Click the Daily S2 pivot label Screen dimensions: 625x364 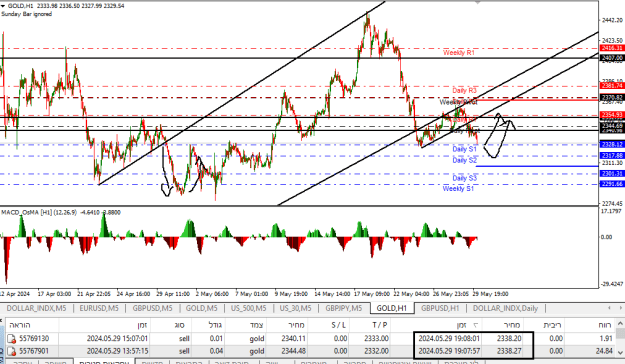coord(464,160)
